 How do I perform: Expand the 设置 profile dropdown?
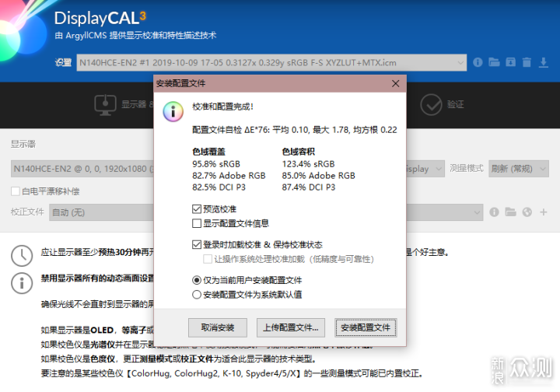click(271, 62)
